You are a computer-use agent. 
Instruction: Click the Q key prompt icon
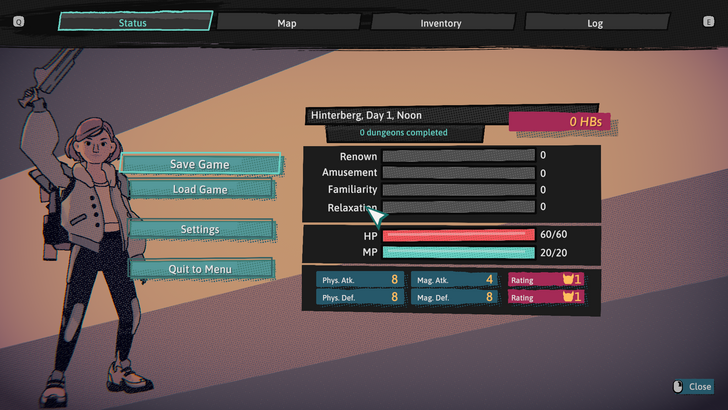pyautogui.click(x=18, y=21)
